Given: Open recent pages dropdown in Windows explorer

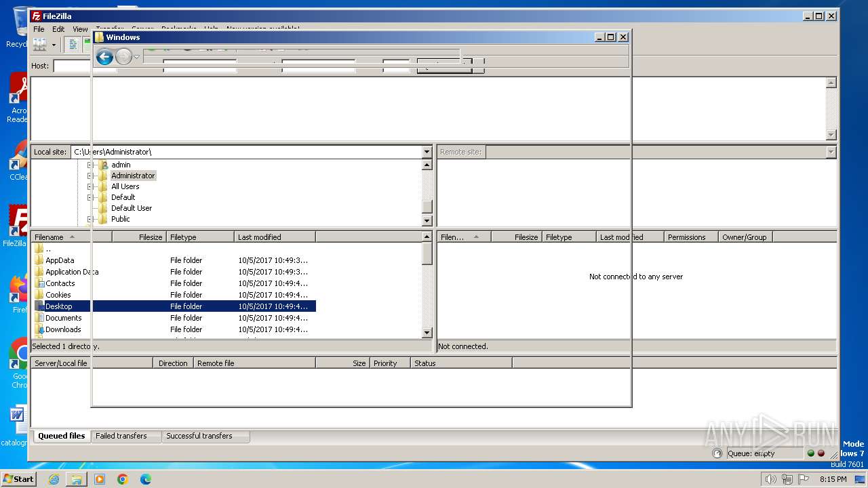Looking at the screenshot, I should [136, 57].
